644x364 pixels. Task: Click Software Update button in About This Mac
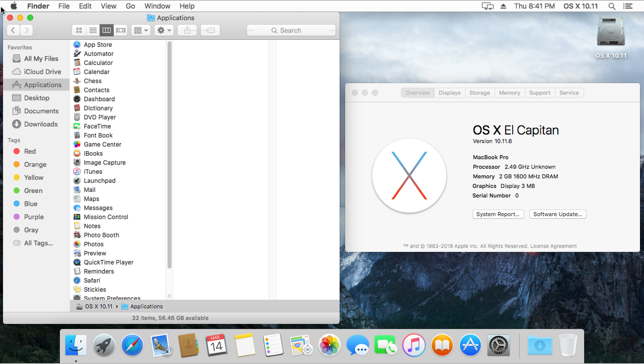[x=558, y=214]
